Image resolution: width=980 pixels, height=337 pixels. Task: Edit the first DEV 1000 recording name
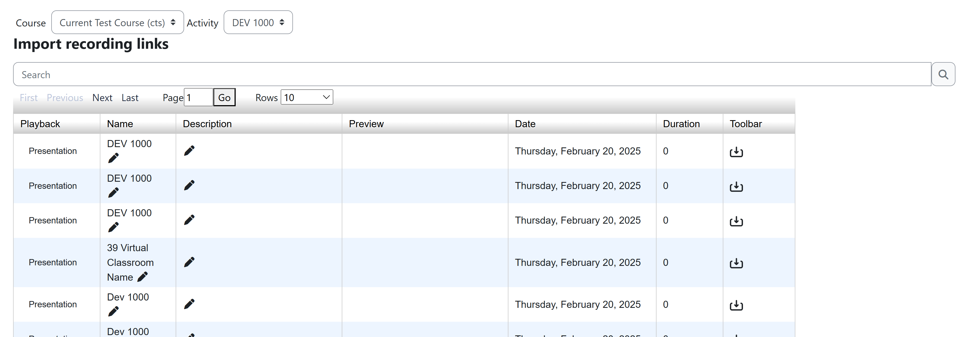click(x=113, y=158)
